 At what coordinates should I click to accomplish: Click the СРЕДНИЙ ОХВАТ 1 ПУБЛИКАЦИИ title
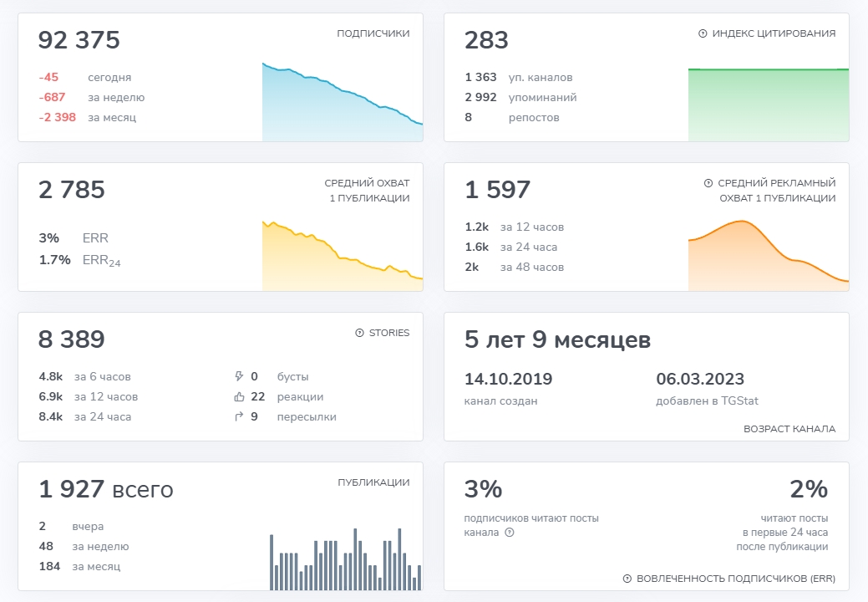(x=367, y=191)
